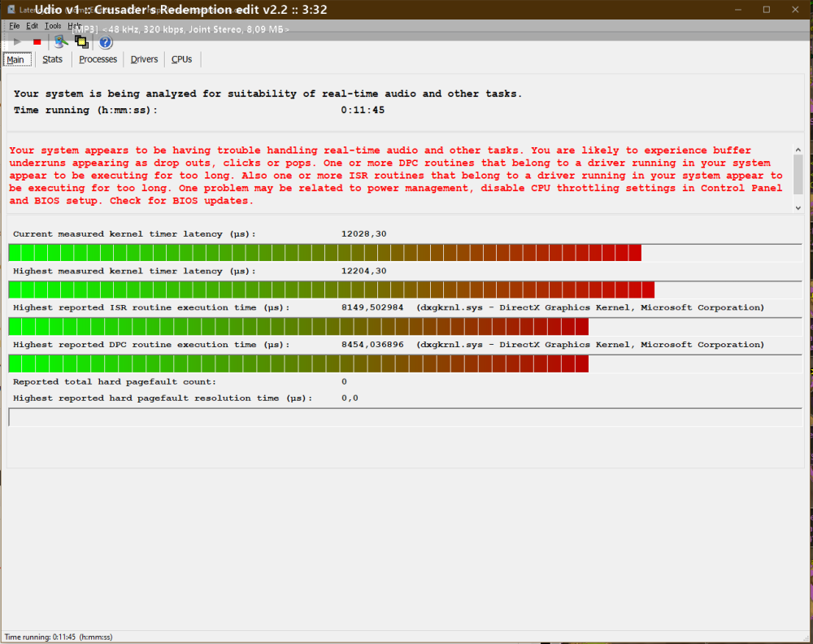The height and width of the screenshot is (644, 813).
Task: Click the yellow overlapping windows toolbar icon
Action: pos(81,41)
